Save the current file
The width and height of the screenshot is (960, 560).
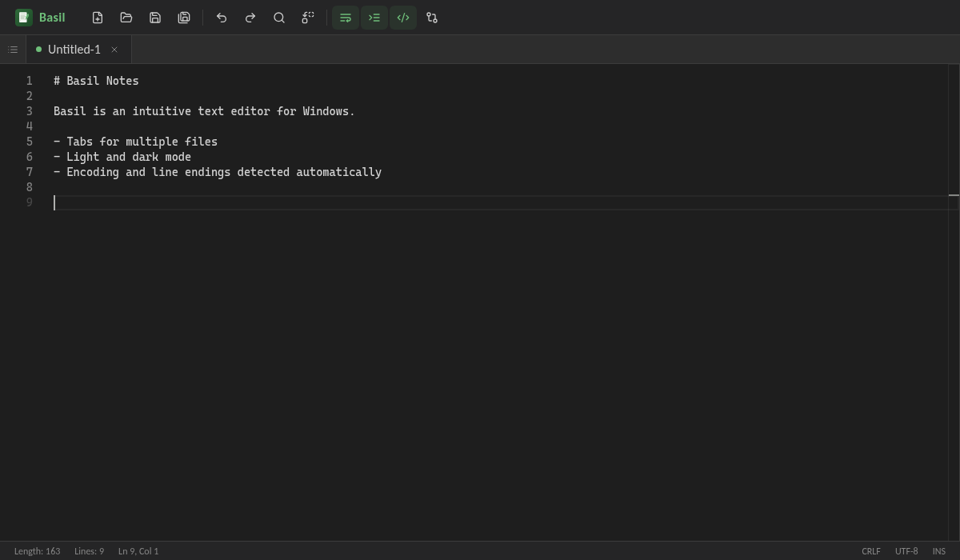click(155, 18)
